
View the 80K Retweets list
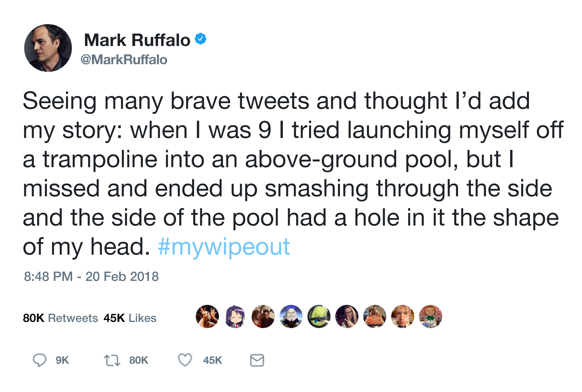pyautogui.click(x=61, y=318)
